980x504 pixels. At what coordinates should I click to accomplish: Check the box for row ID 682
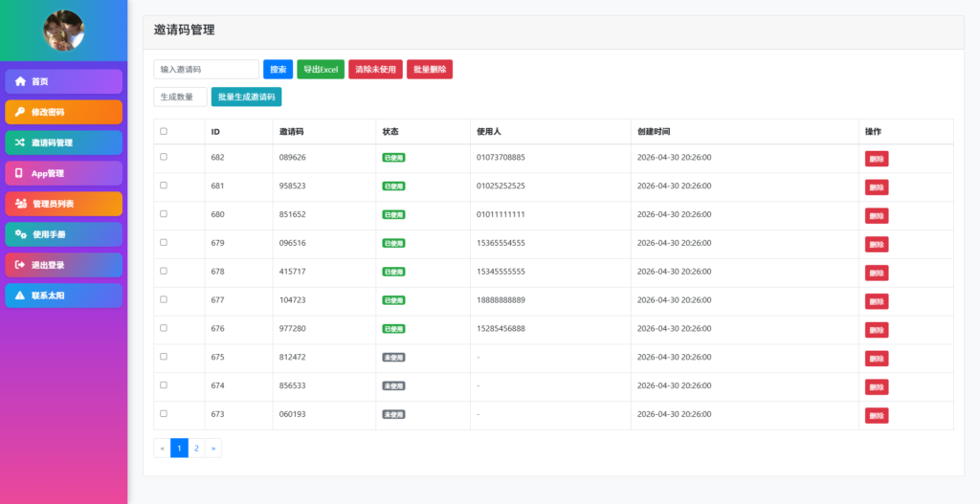(x=164, y=157)
